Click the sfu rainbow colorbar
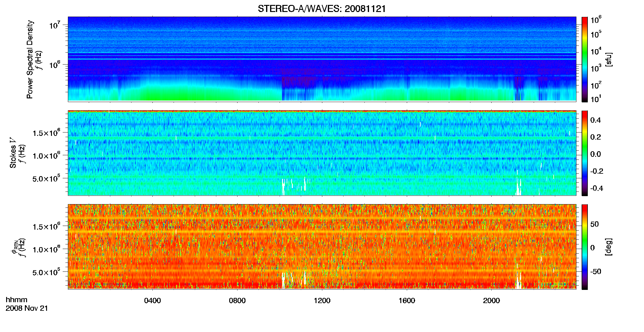 click(585, 59)
